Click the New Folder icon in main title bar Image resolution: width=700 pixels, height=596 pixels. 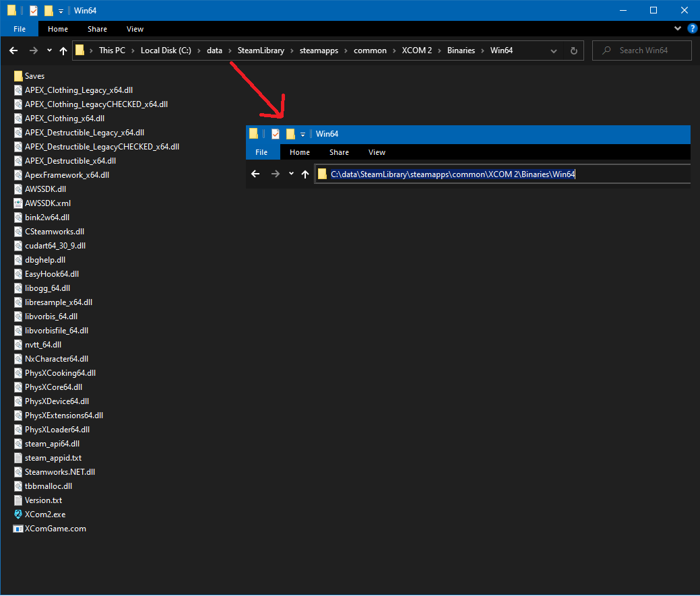[49, 10]
